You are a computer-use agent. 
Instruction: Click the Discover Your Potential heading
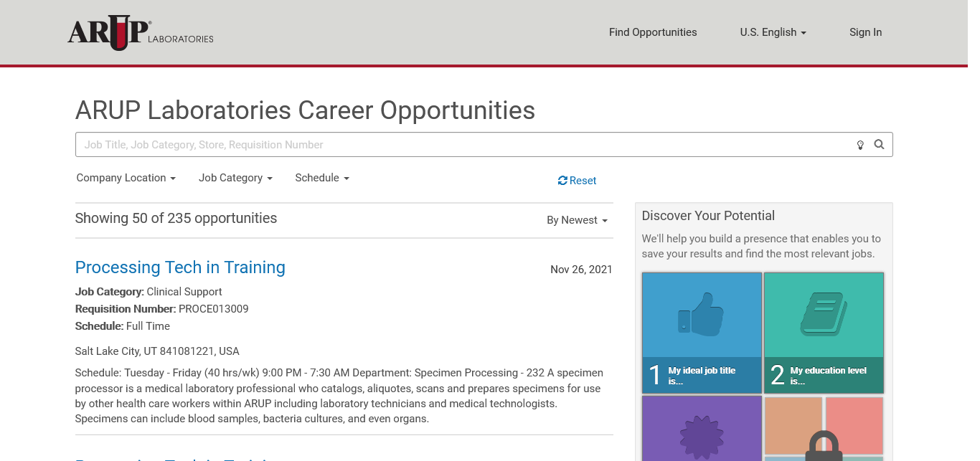click(708, 216)
